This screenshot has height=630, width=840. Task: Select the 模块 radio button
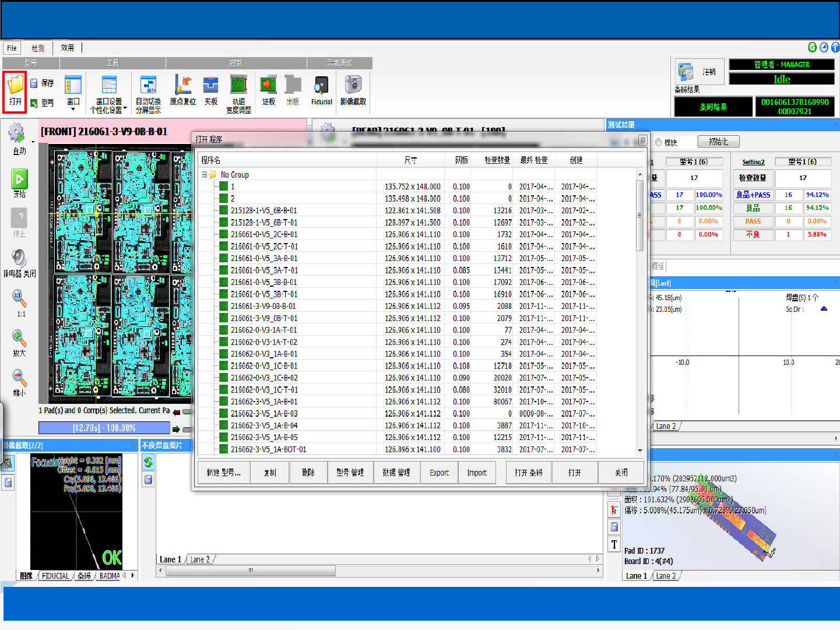tap(659, 142)
